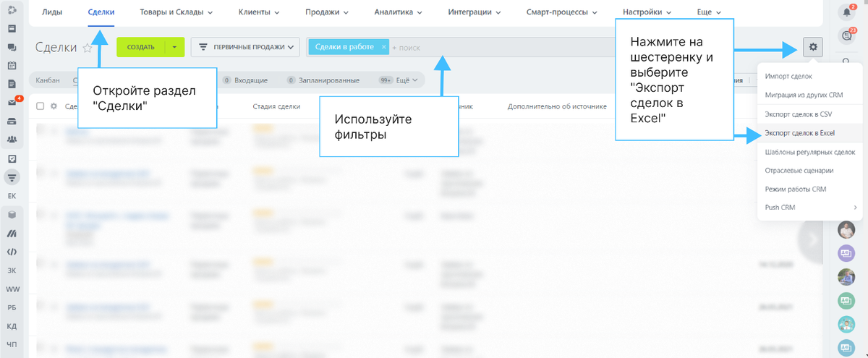Expand the Аналитика menu
This screenshot has width=868, height=358.
tap(399, 12)
